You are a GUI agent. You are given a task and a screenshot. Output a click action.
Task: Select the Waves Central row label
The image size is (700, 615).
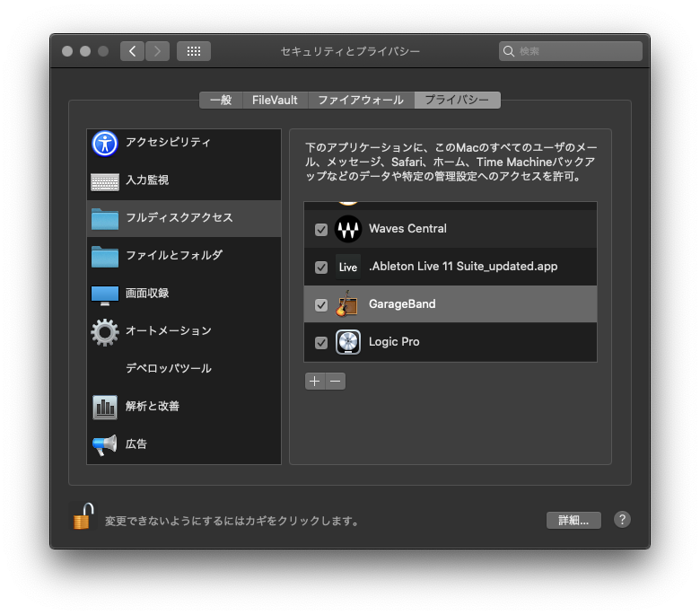(x=407, y=229)
